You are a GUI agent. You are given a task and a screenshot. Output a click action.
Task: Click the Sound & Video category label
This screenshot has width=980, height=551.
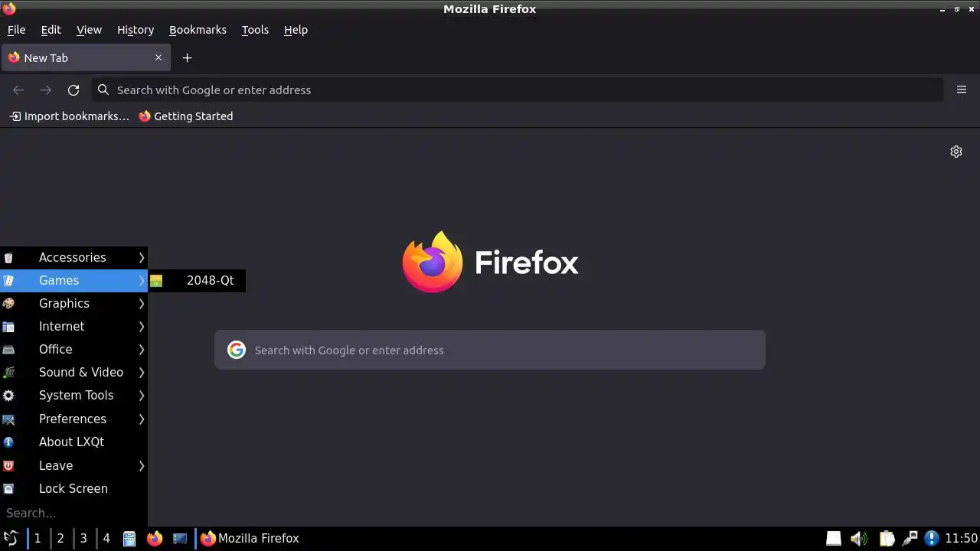(x=81, y=373)
